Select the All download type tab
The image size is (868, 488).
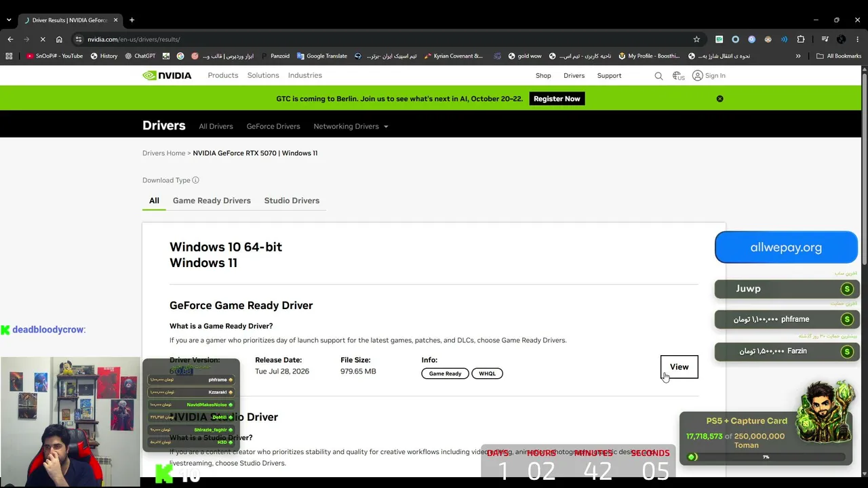(x=154, y=201)
